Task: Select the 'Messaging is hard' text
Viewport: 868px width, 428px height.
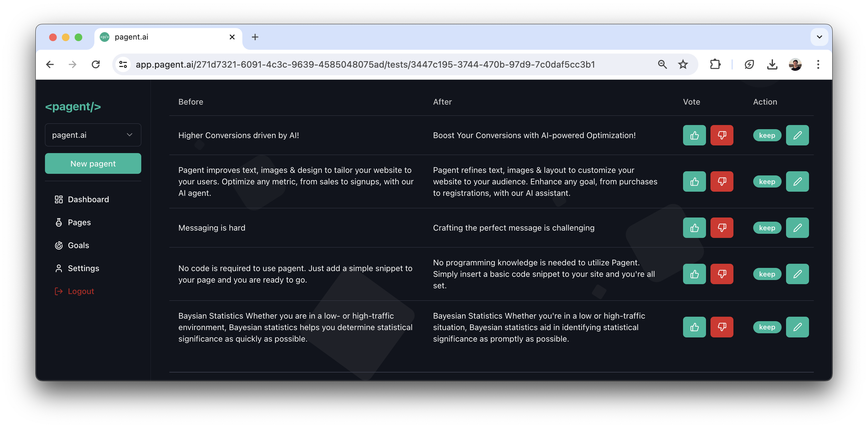Action: 212,227
